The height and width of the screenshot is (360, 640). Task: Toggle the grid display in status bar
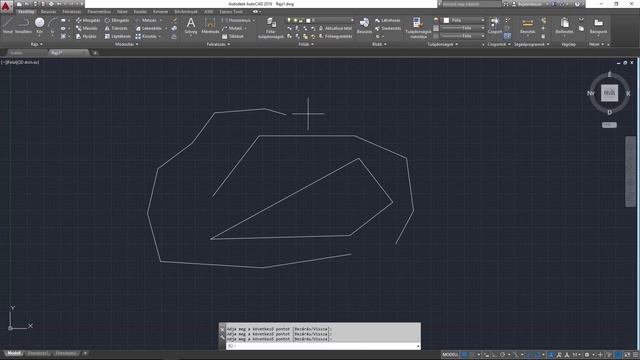[x=464, y=355]
